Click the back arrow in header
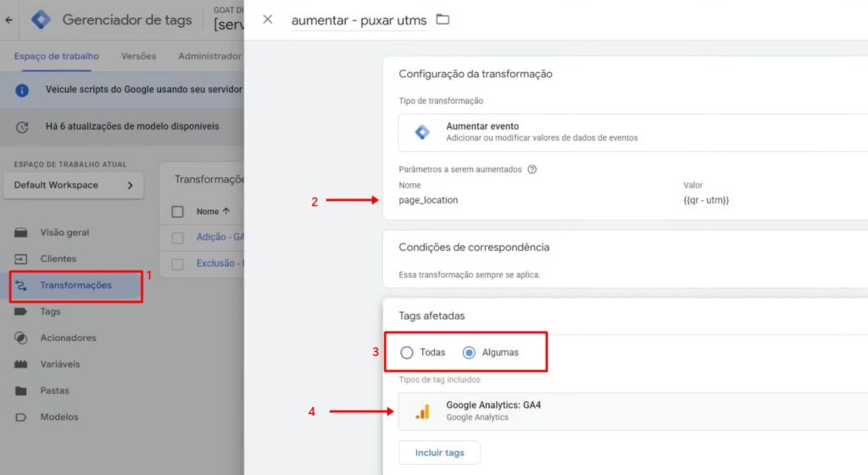Screen dimensions: 868x475 8,20
